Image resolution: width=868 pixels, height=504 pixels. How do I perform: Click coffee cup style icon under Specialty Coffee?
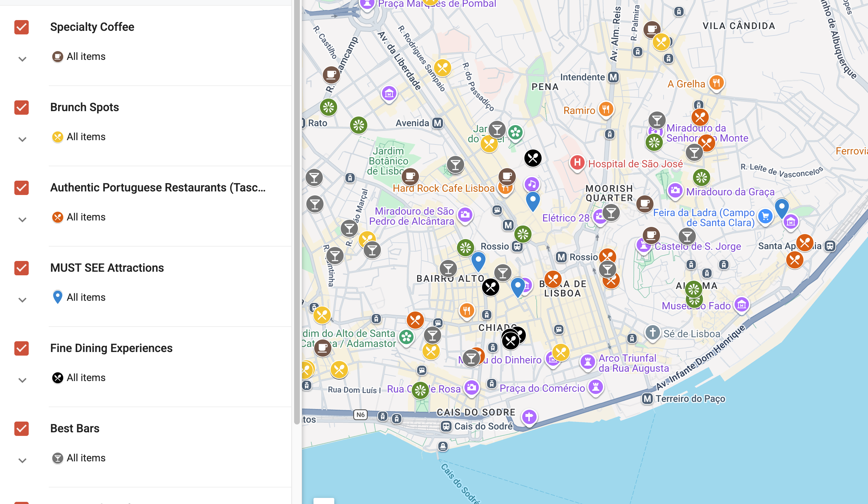pos(57,57)
